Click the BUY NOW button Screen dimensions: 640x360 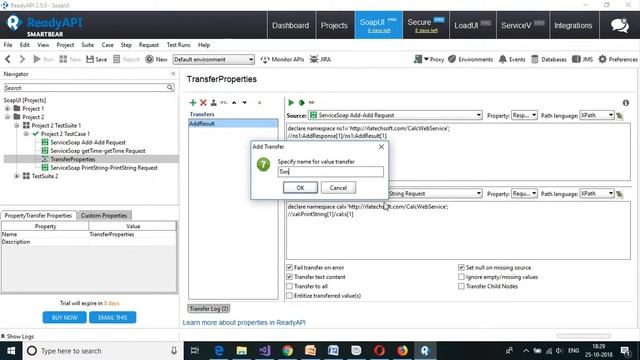(x=64, y=318)
